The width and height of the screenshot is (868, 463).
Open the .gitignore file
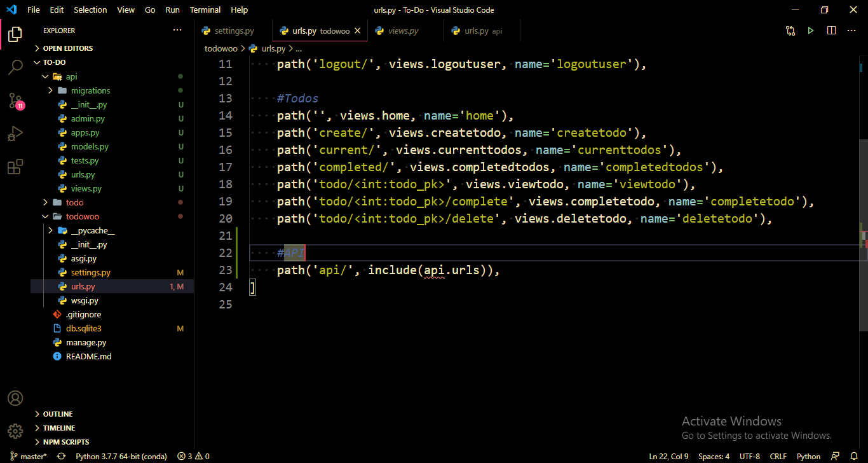click(112, 314)
